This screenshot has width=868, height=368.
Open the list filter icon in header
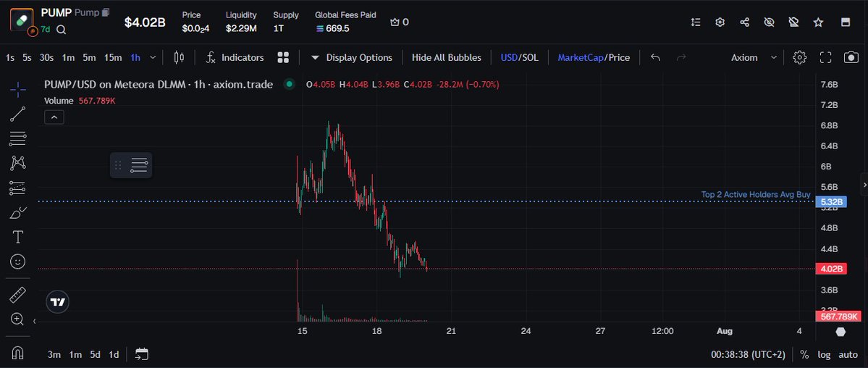696,22
